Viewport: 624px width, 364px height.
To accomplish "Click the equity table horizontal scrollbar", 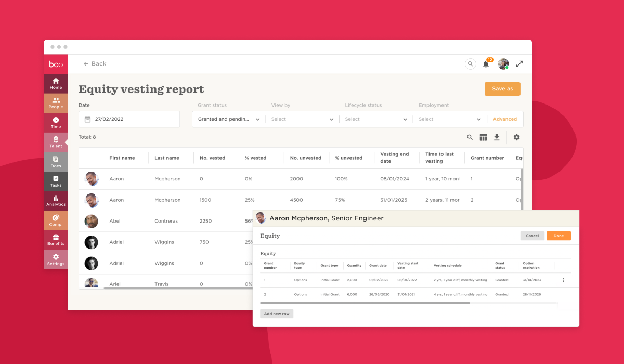I will point(365,303).
